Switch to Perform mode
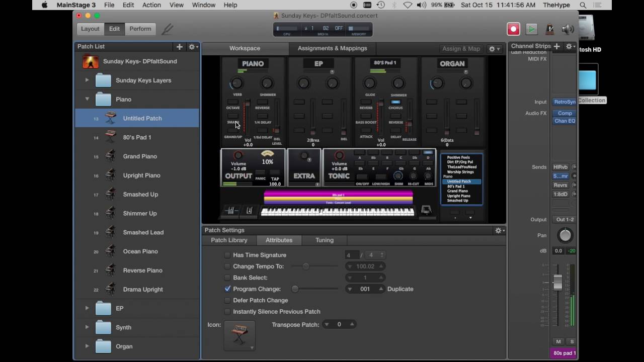Screen dimensions: 644x362 [x=140, y=29]
